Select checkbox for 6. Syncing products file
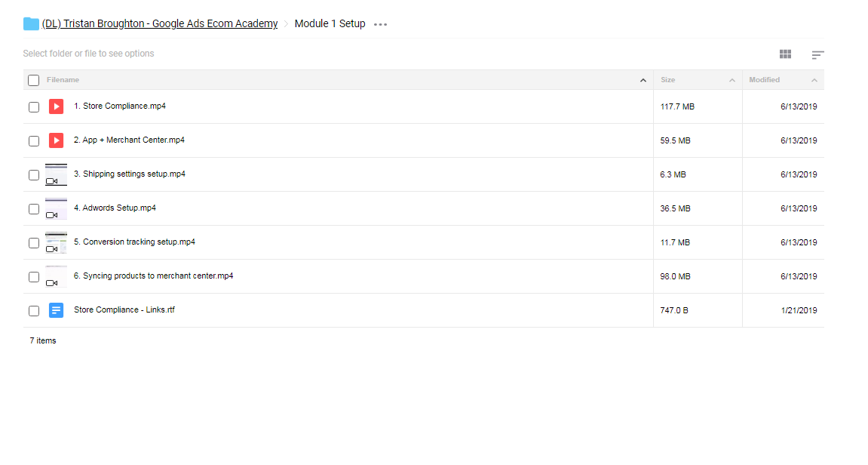Screen dimensions: 868x465 click(34, 277)
